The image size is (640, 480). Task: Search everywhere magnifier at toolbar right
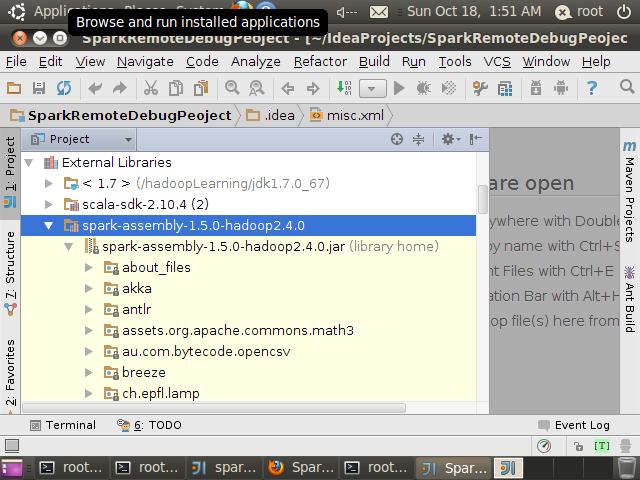click(x=627, y=87)
